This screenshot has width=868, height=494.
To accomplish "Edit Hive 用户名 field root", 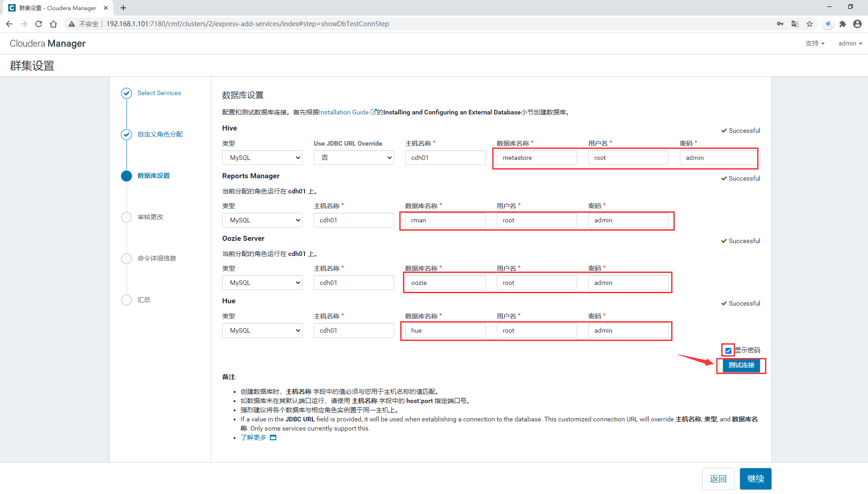I will pos(628,158).
